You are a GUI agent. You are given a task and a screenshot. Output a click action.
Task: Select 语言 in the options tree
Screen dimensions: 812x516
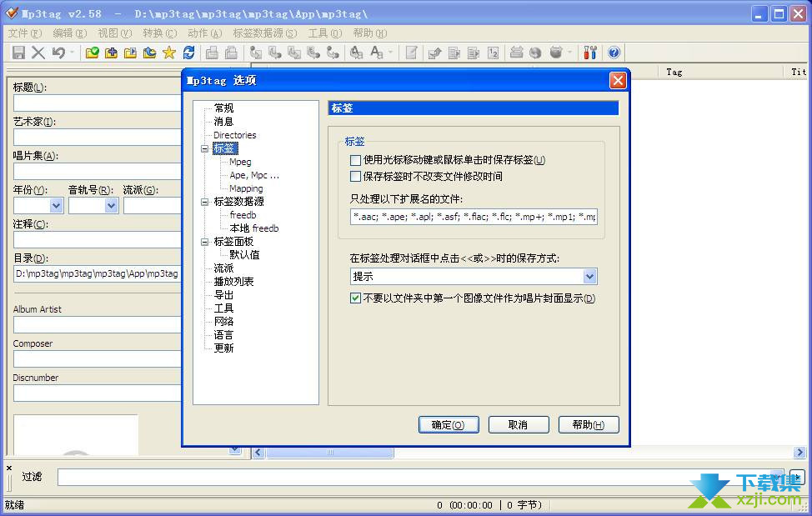click(223, 335)
